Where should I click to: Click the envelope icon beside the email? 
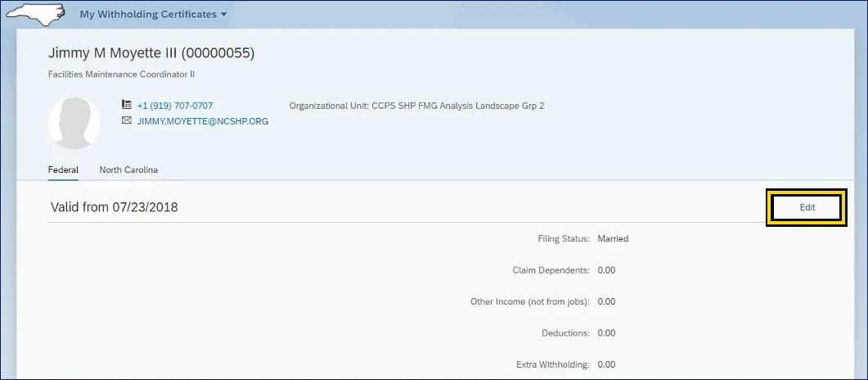[x=127, y=120]
